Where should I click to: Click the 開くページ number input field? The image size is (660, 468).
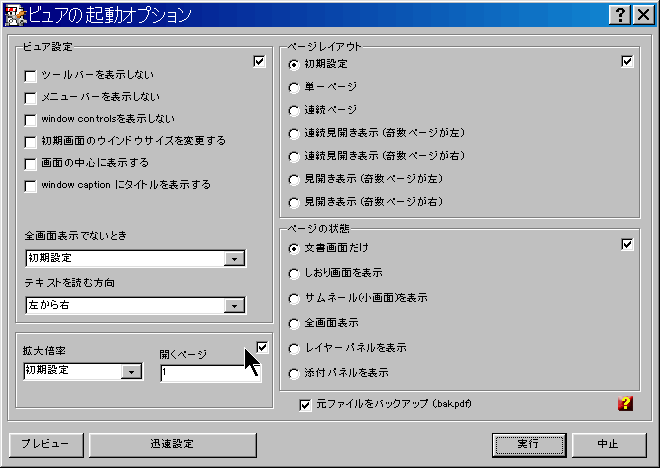[x=210, y=373]
